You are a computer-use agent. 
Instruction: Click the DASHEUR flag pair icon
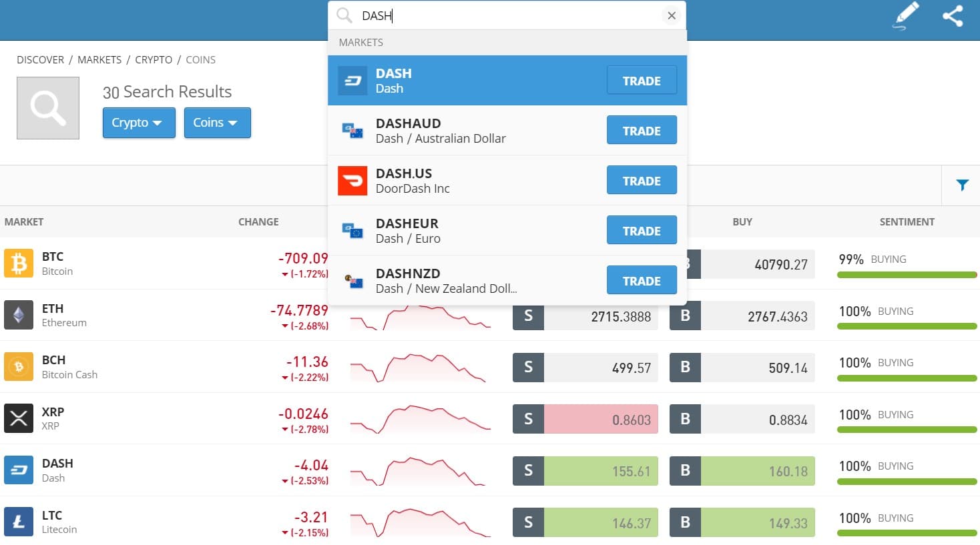(352, 231)
